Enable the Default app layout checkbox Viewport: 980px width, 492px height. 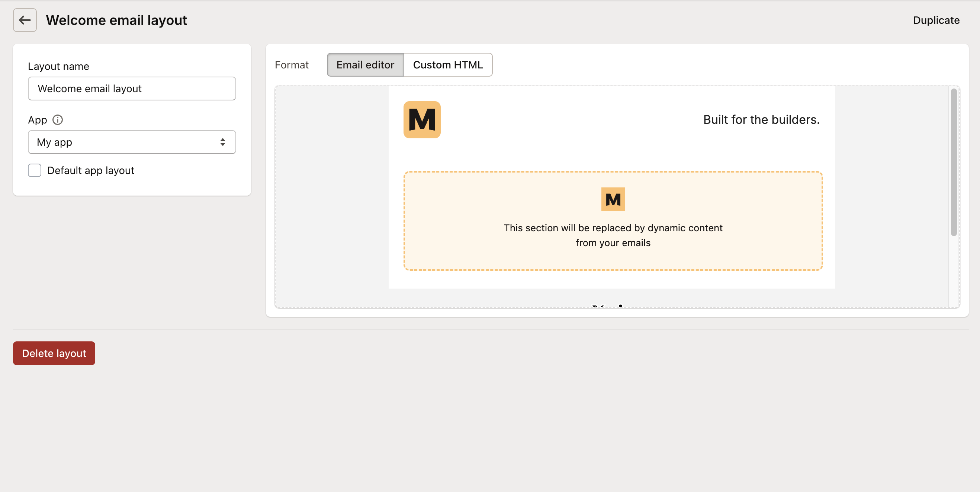tap(34, 170)
